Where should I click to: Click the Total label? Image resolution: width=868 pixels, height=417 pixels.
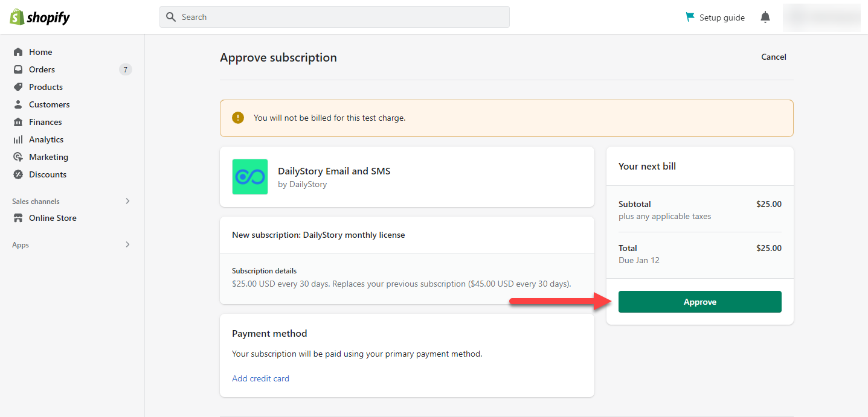628,248
